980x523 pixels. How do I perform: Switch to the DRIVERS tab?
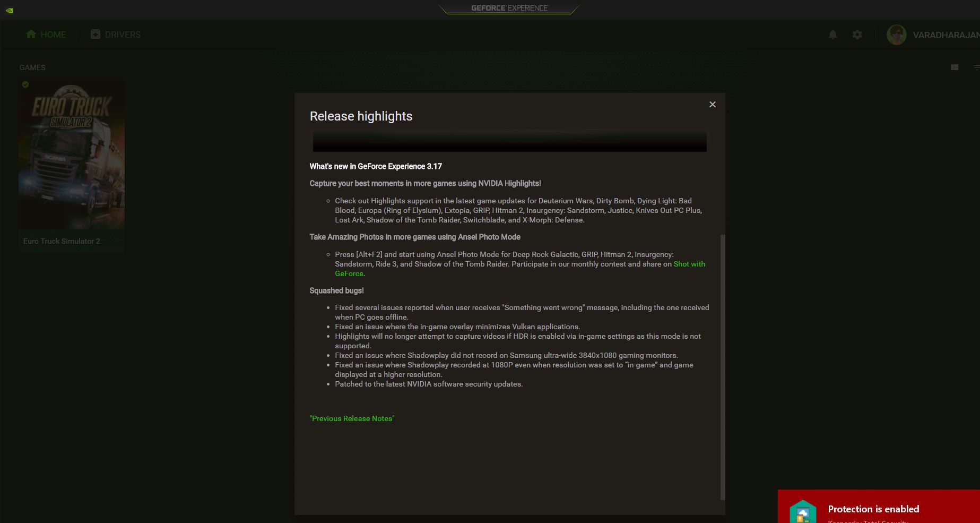point(115,35)
